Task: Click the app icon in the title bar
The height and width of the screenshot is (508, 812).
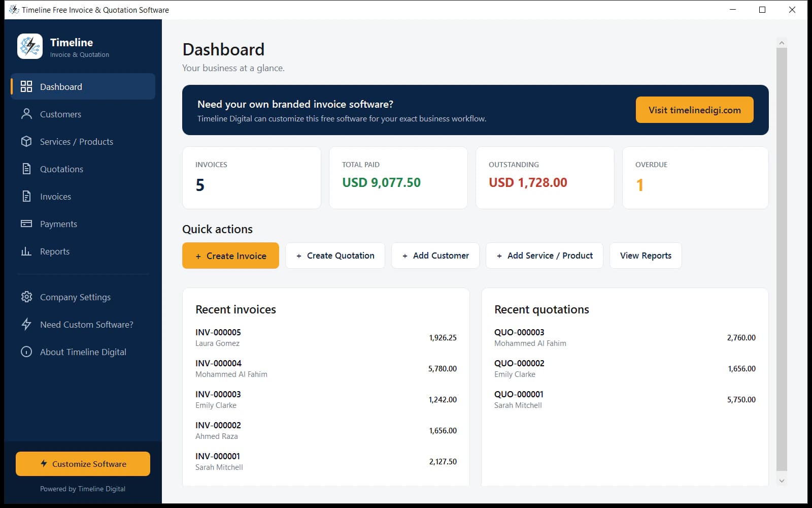Action: coord(14,10)
